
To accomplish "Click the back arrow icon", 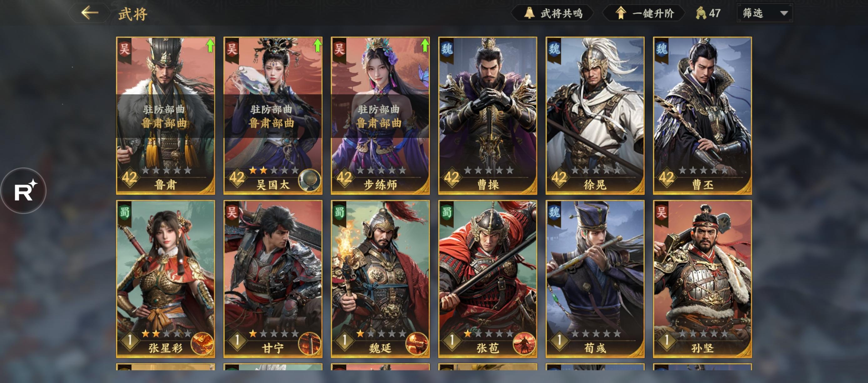I will pos(89,13).
